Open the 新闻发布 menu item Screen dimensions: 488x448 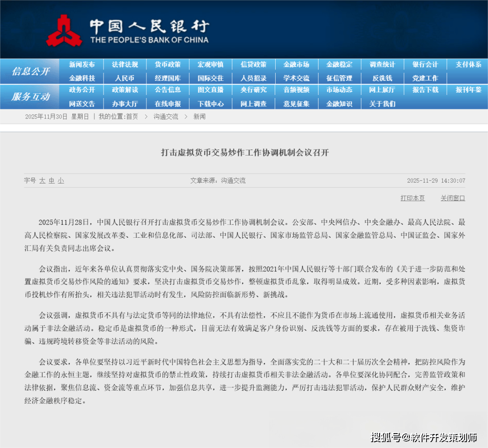[x=82, y=65]
